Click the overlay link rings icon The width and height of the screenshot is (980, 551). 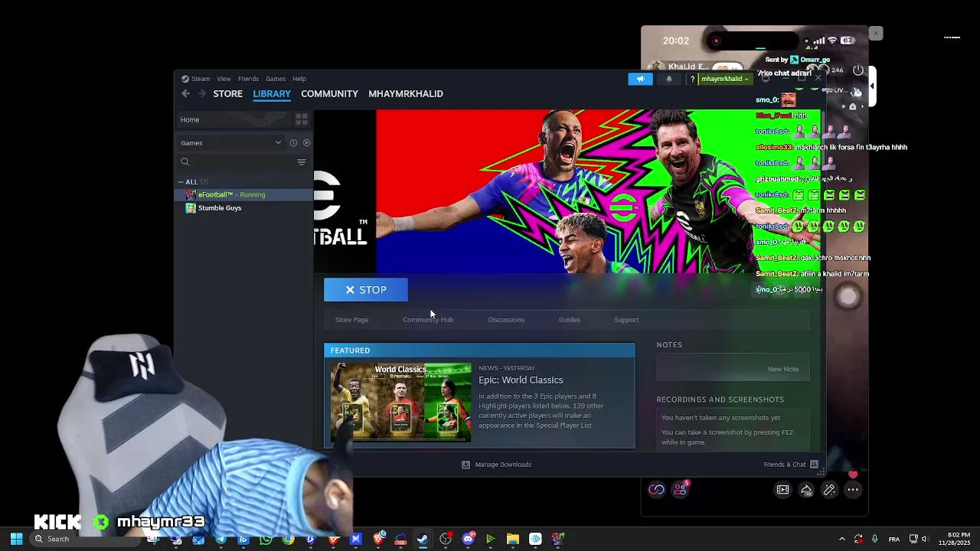[x=656, y=490]
